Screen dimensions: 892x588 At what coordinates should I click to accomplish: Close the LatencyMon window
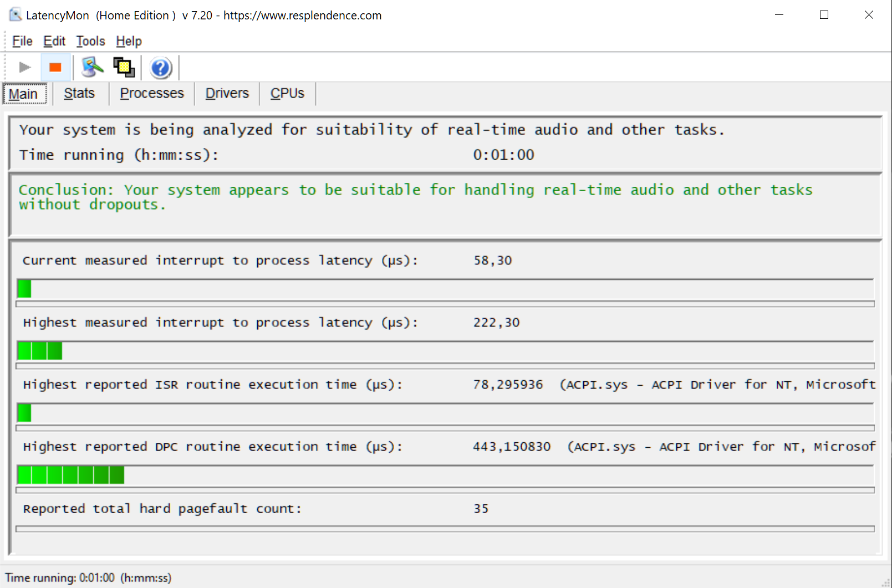[869, 15]
